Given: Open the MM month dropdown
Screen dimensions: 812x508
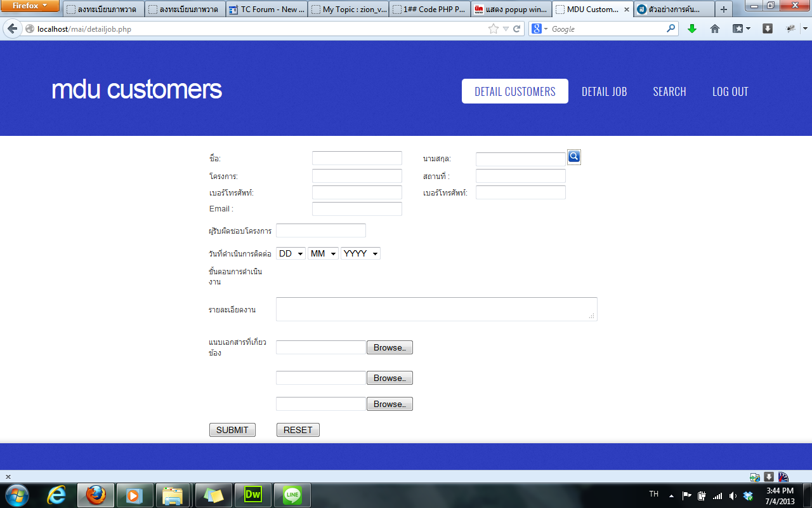Looking at the screenshot, I should (x=323, y=253).
